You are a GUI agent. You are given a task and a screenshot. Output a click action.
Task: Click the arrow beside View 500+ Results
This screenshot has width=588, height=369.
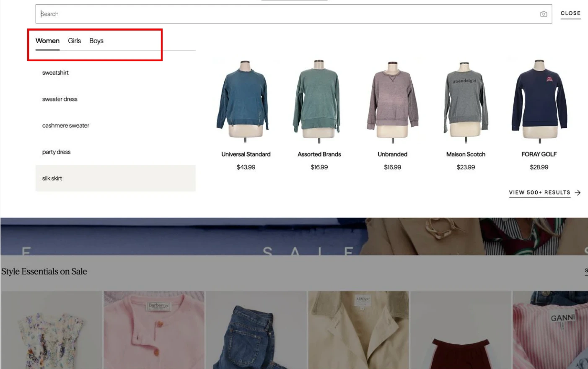click(578, 192)
